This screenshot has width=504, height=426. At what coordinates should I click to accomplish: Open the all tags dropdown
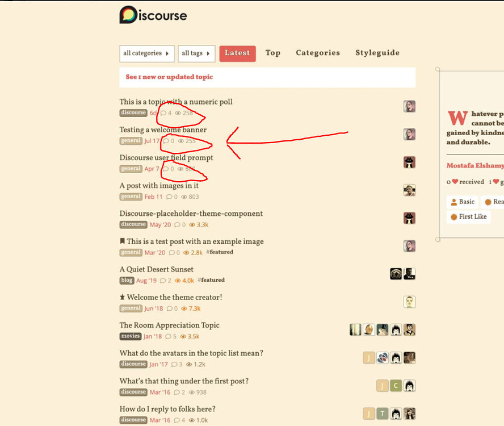click(x=196, y=53)
